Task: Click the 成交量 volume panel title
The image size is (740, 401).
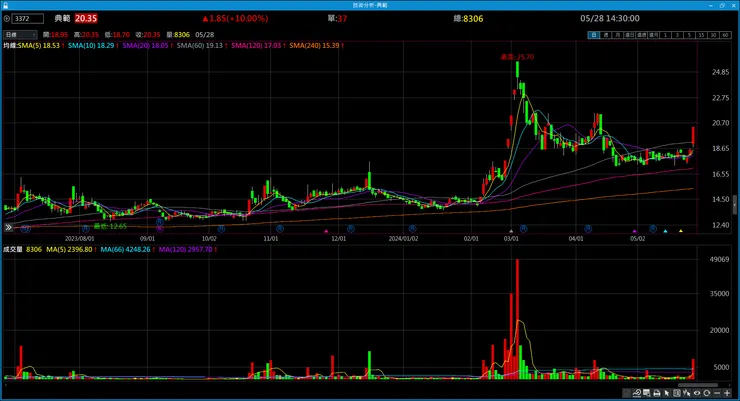Action: (x=13, y=250)
